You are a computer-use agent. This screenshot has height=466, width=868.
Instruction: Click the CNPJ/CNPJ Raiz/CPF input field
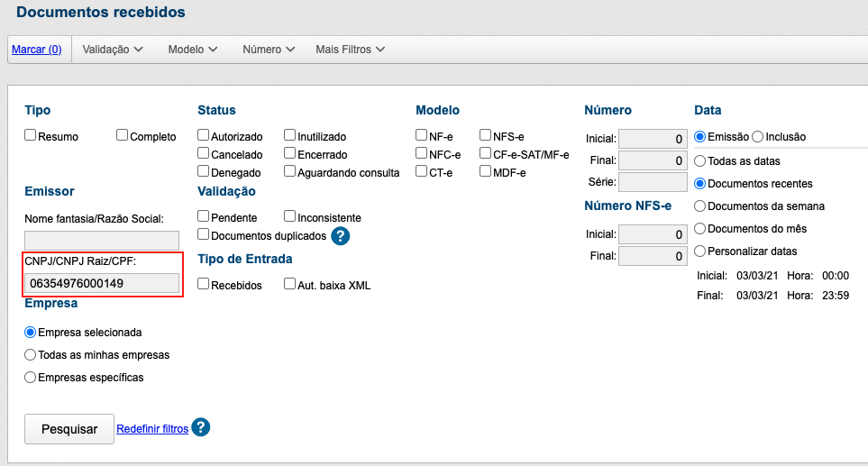tap(102, 283)
